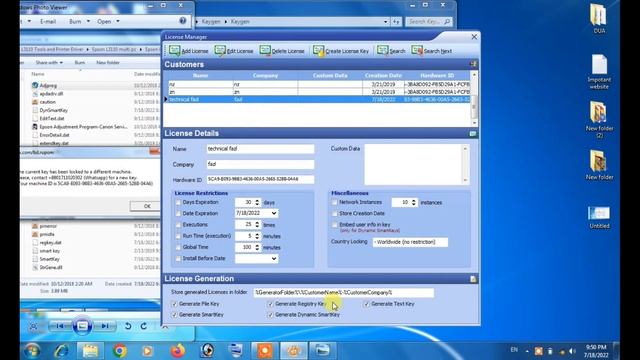The width and height of the screenshot is (640, 360).
Task: Click Creation Date column header
Action: click(x=383, y=76)
